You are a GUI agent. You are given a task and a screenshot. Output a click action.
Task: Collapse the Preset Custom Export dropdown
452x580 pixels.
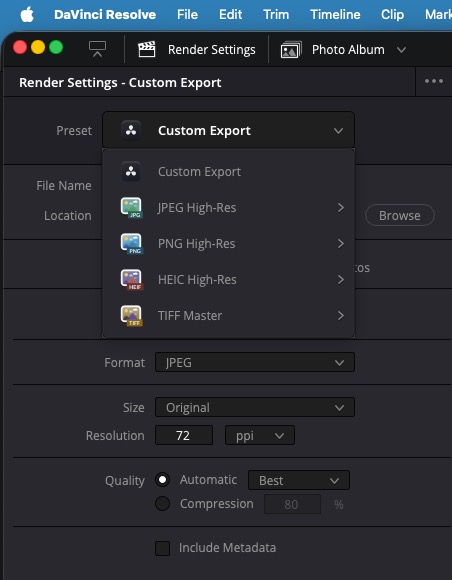pos(228,130)
